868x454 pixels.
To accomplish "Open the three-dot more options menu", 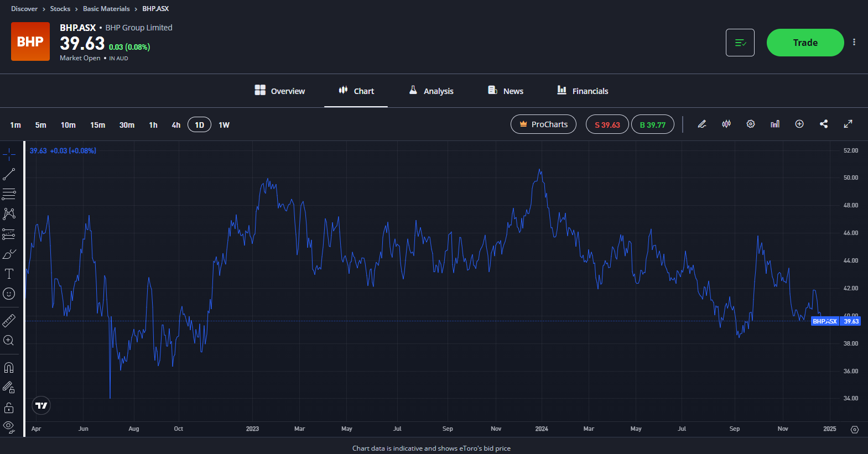I will 854,42.
